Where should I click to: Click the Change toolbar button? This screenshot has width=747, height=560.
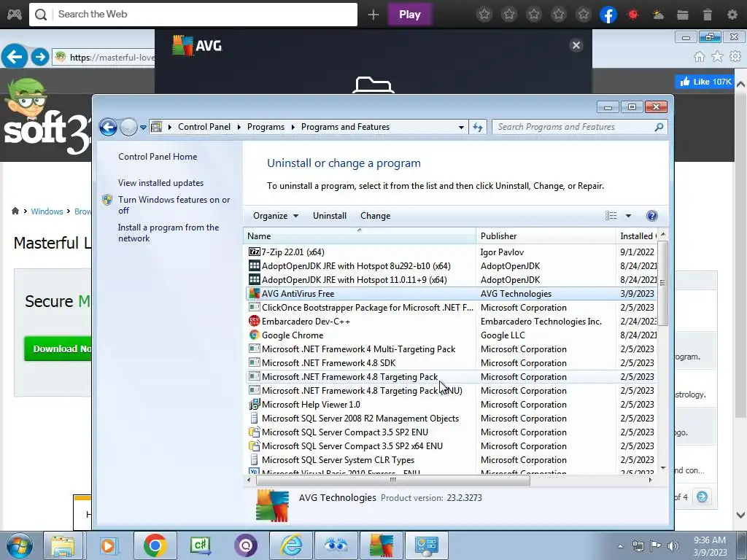click(376, 216)
